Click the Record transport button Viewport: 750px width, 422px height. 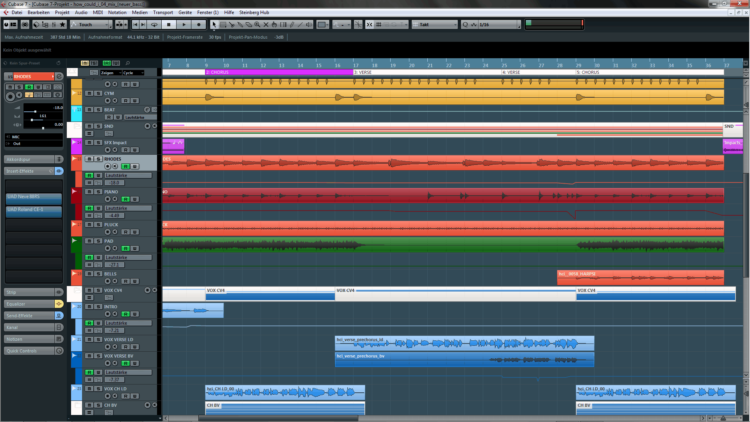click(199, 24)
